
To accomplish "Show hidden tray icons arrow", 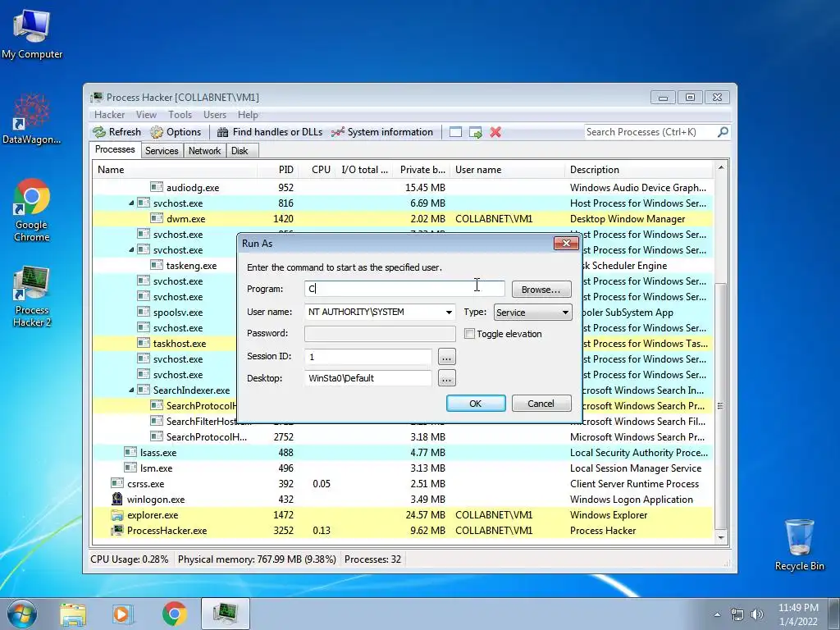I will click(717, 614).
